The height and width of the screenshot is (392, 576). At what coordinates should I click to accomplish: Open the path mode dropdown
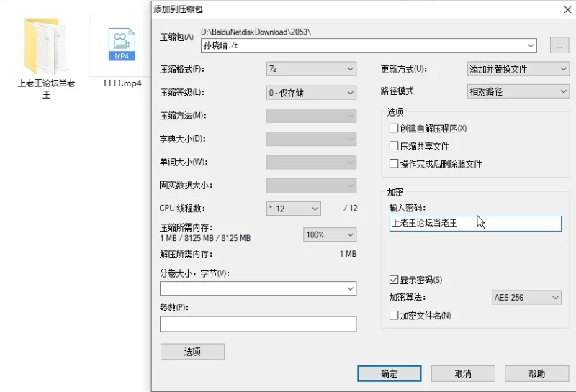point(518,92)
